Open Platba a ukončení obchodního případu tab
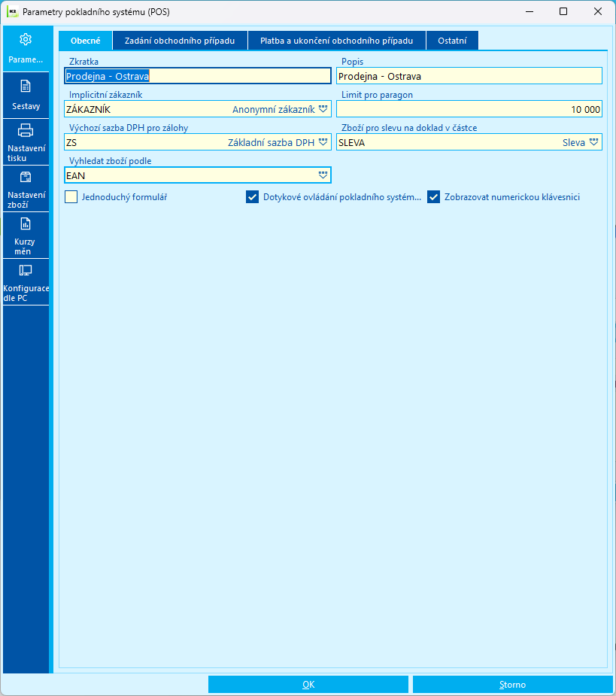Screen dimensions: 616x696 [x=336, y=41]
